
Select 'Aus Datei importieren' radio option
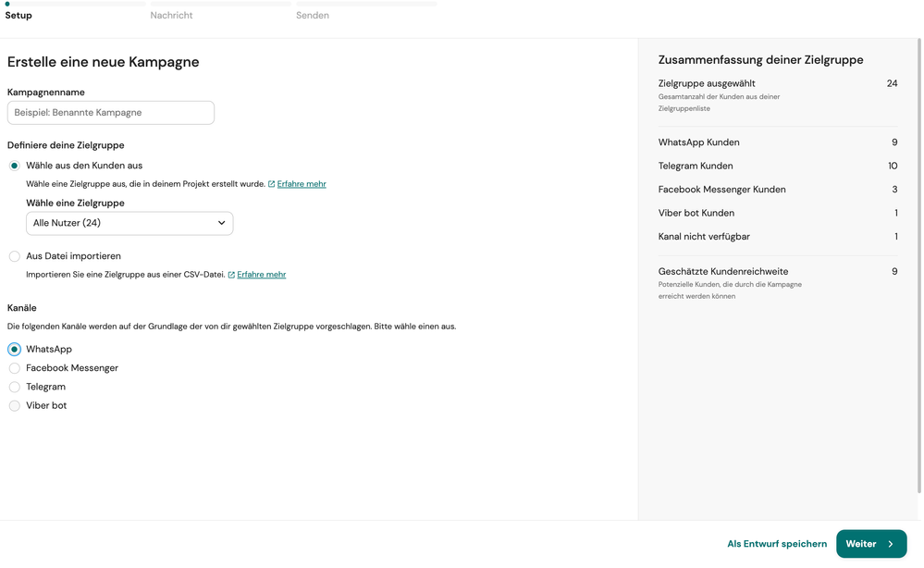15,256
